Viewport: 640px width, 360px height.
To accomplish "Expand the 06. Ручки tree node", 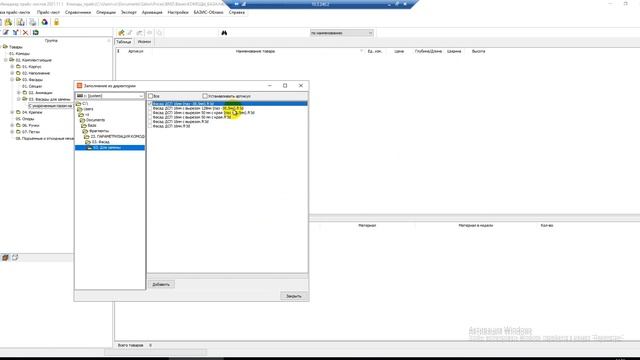I will (12, 125).
